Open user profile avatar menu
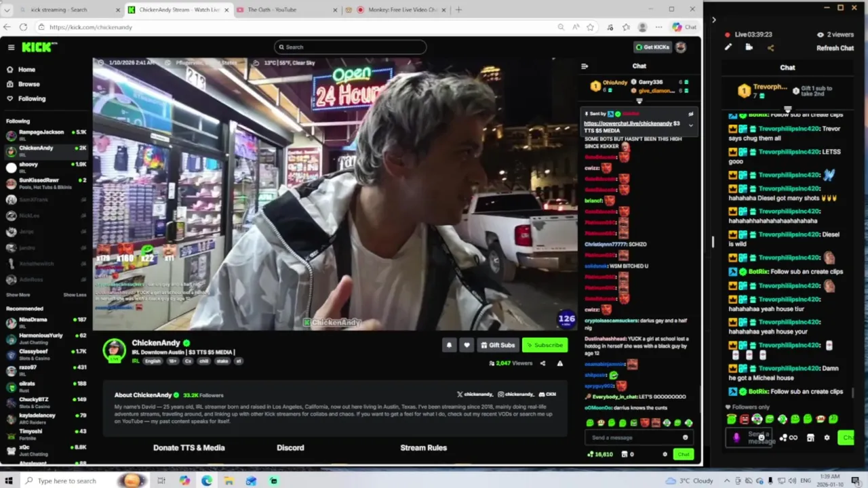868x488 pixels. click(681, 47)
